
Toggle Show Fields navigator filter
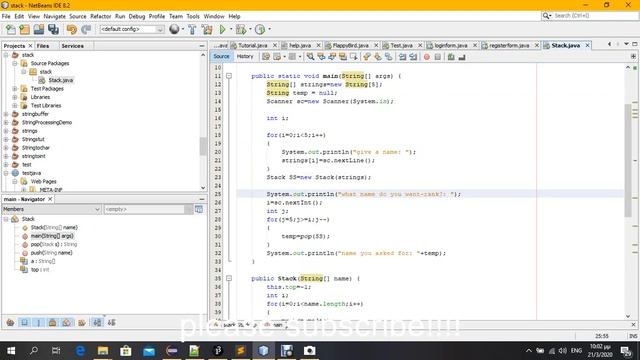click(x=24, y=322)
